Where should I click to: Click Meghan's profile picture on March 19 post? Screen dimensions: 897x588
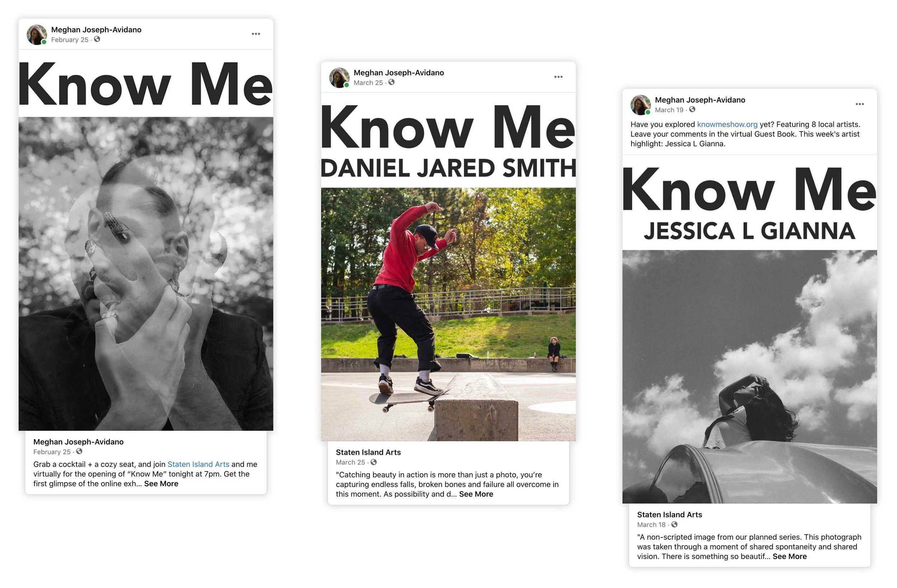[641, 105]
